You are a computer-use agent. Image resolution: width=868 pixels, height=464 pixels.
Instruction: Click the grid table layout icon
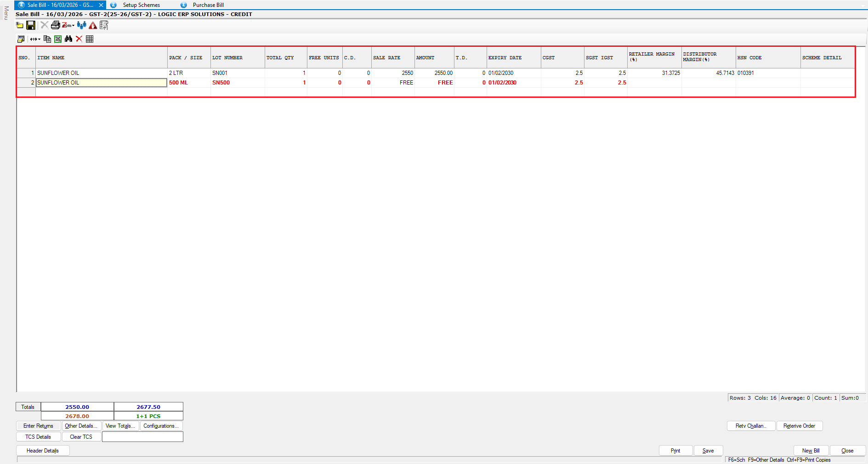click(x=90, y=39)
